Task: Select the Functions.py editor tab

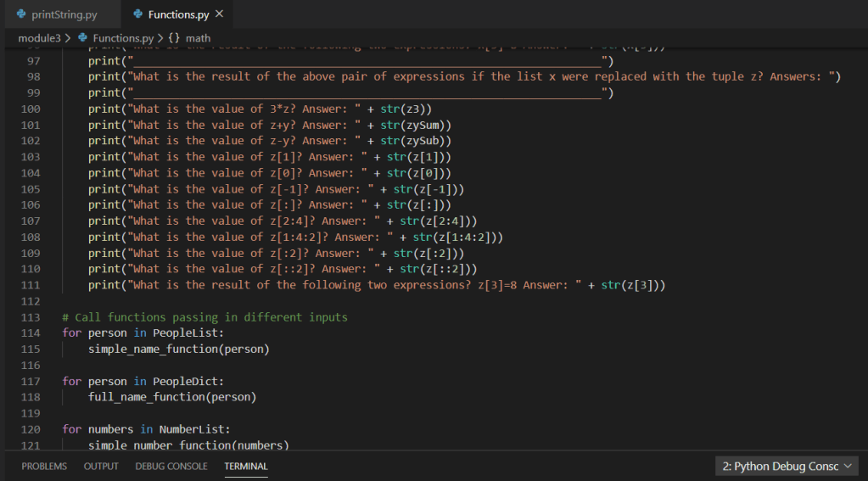Action: click(x=178, y=15)
